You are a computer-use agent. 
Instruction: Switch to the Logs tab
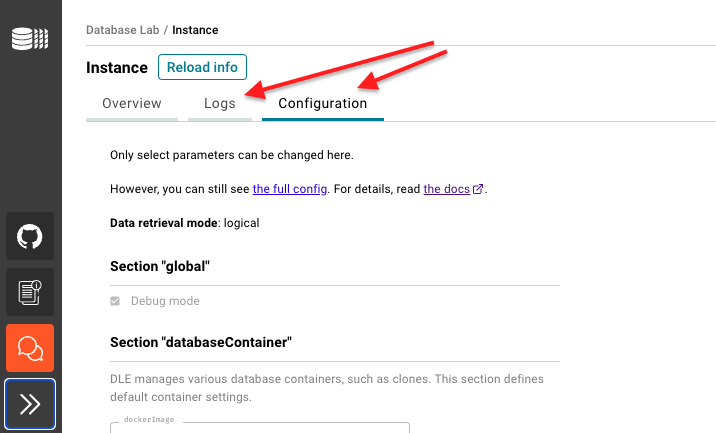click(220, 104)
